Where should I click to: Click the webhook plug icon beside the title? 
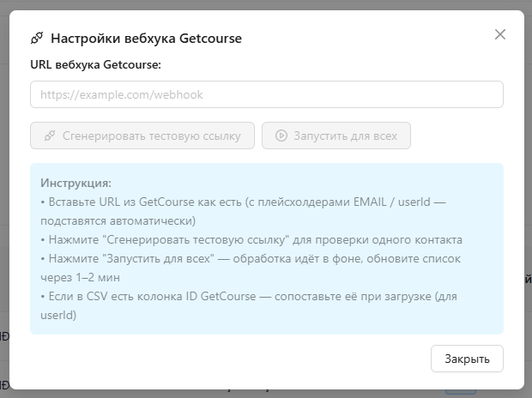tap(37, 38)
